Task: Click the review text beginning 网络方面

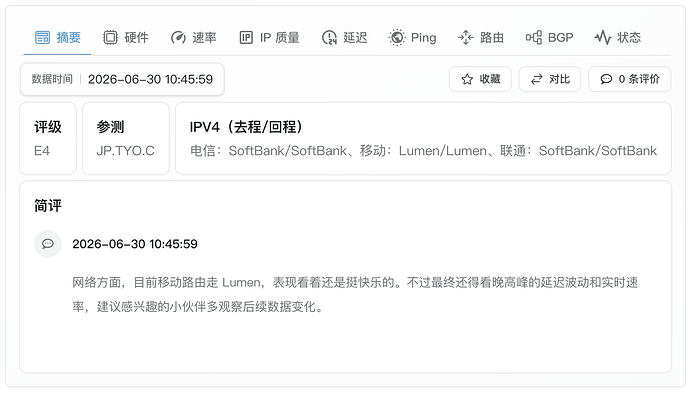Action: pos(355,294)
